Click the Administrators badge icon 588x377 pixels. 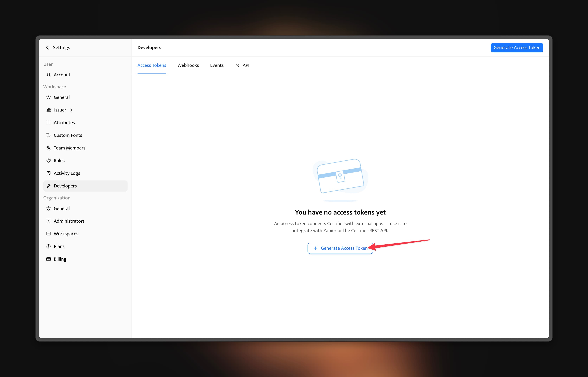pyautogui.click(x=49, y=221)
